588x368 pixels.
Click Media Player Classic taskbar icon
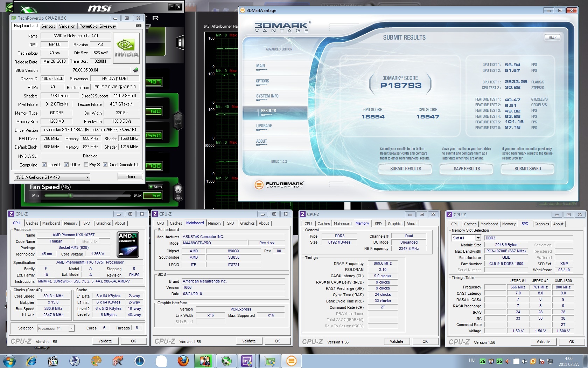click(x=53, y=361)
